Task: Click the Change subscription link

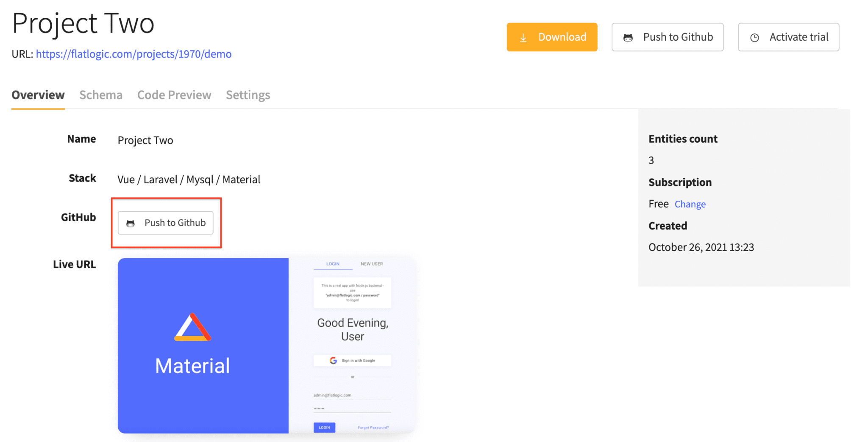Action: [690, 204]
